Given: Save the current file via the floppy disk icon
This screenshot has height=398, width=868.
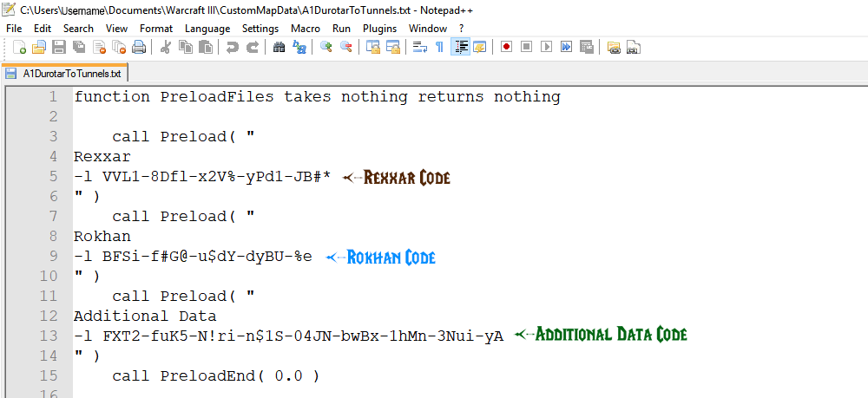Looking at the screenshot, I should point(59,48).
